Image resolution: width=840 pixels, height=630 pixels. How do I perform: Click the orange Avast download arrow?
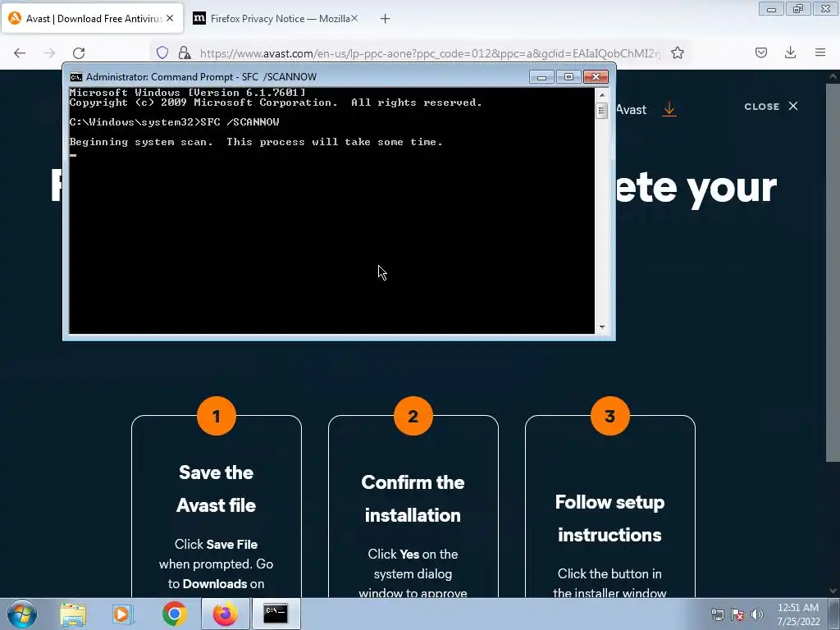tap(669, 109)
